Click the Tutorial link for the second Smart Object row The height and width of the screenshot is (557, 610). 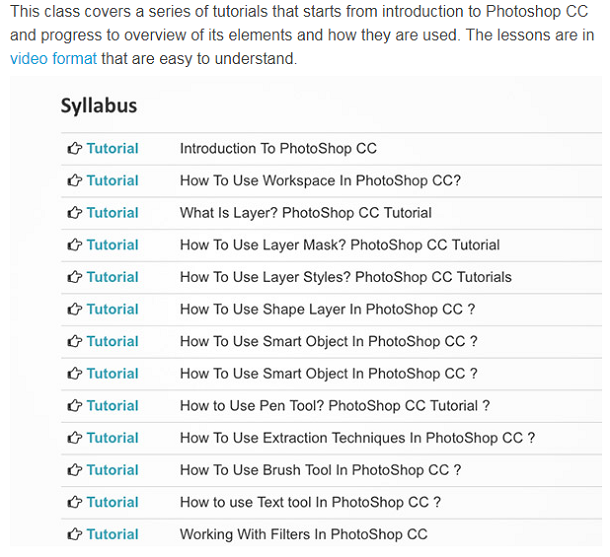point(112,373)
